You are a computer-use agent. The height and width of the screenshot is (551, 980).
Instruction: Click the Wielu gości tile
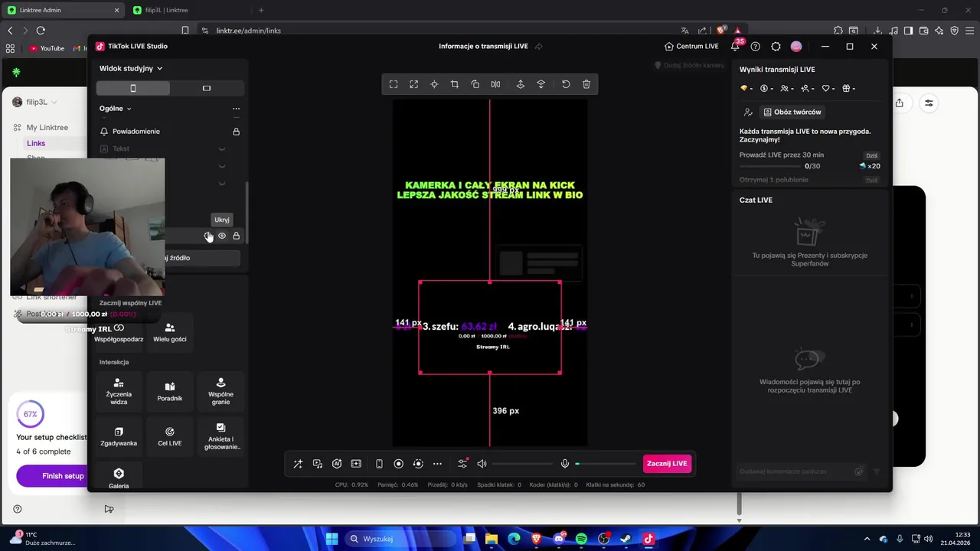tap(170, 331)
